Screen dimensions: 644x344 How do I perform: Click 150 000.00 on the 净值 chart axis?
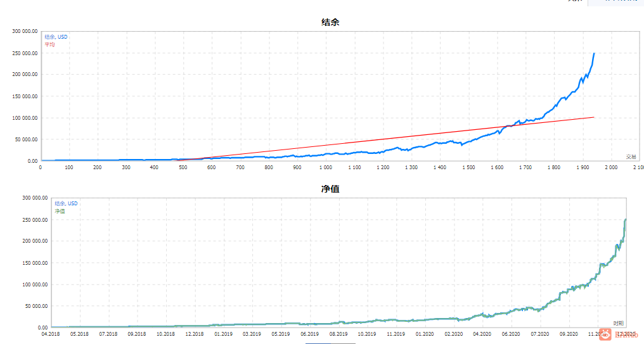35,263
